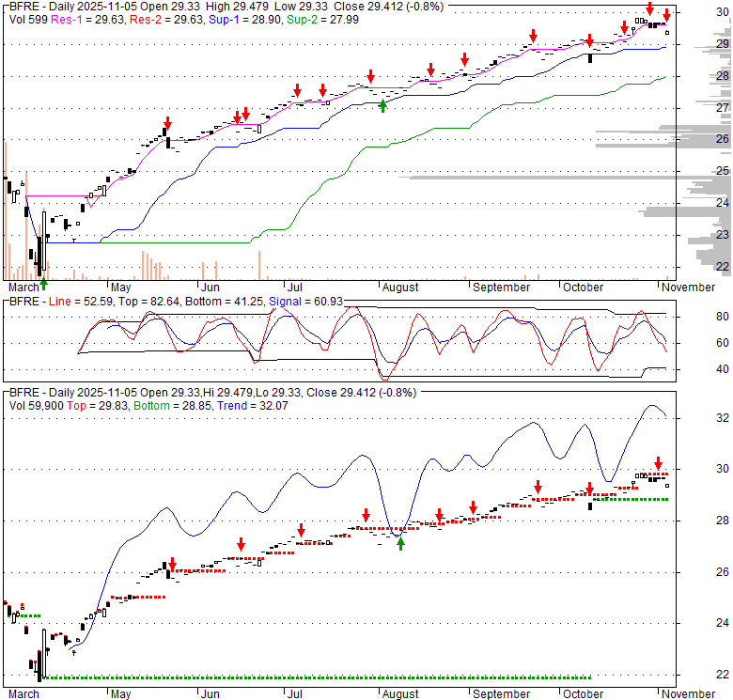Click the rightmost red arrow on top chart
Screen dimensions: 733x700
(x=666, y=14)
